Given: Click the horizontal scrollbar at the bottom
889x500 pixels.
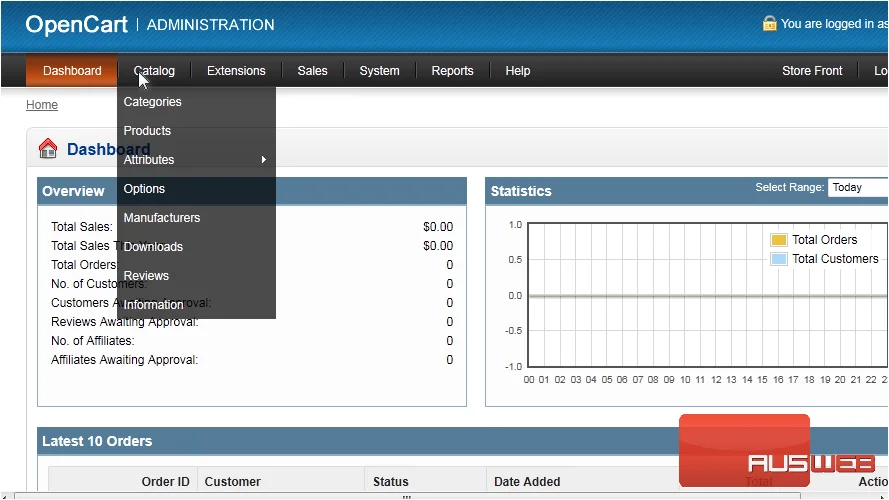Looking at the screenshot, I should coord(407,496).
